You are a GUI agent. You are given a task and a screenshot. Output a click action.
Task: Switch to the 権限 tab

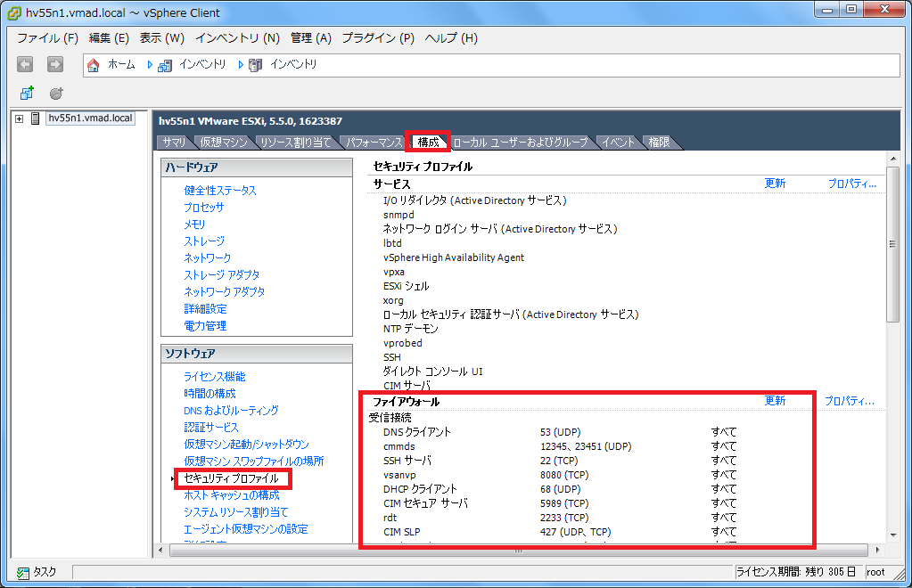659,143
